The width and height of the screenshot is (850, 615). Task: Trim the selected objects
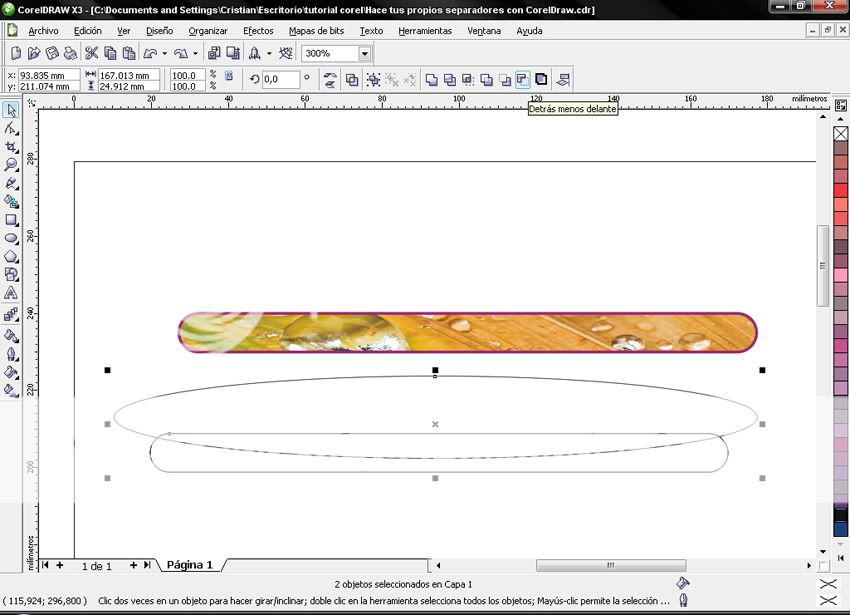coord(450,80)
